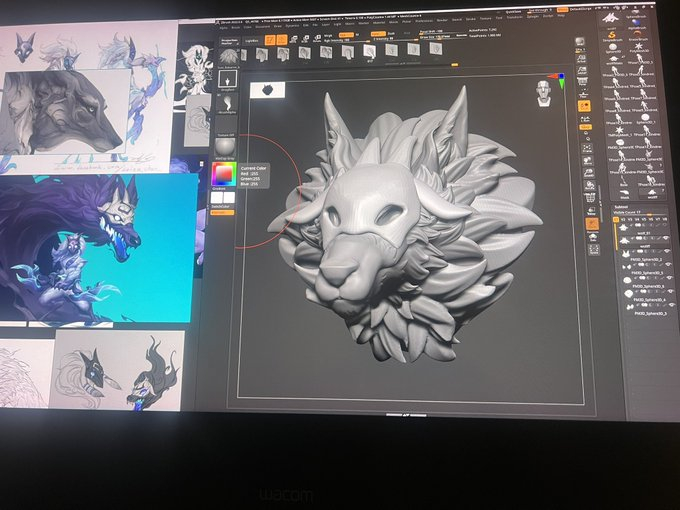This screenshot has height=510, width=680.
Task: Open the current brush thumbnail
Action: [x=227, y=57]
